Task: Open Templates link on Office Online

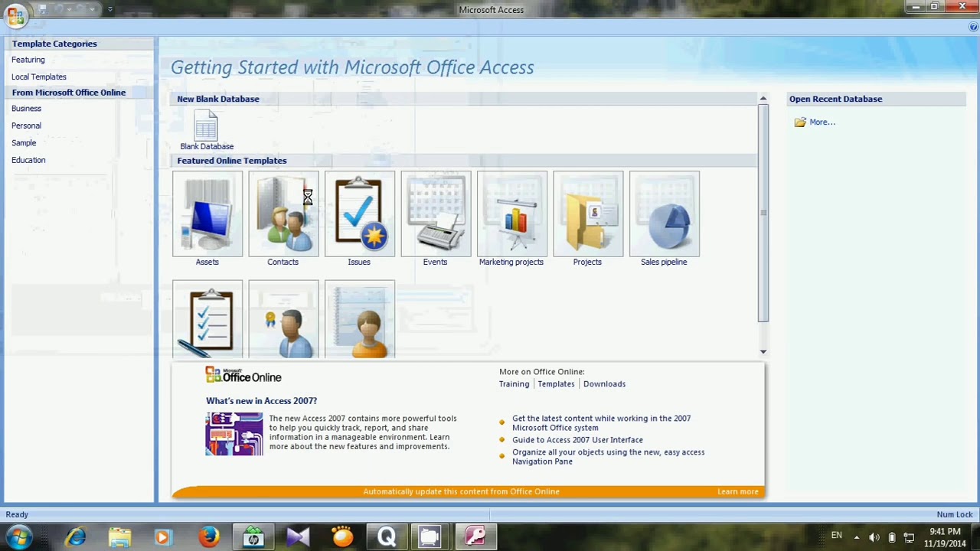Action: click(x=556, y=384)
